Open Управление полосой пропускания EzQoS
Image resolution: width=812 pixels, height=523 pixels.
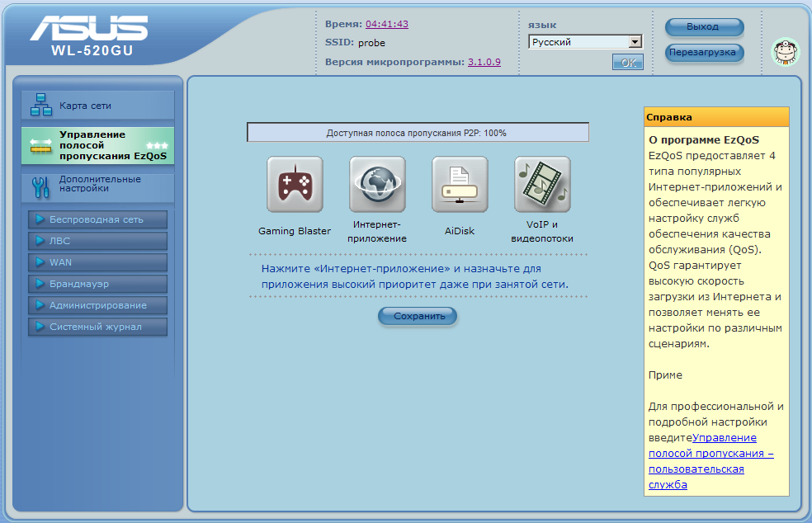[98, 145]
